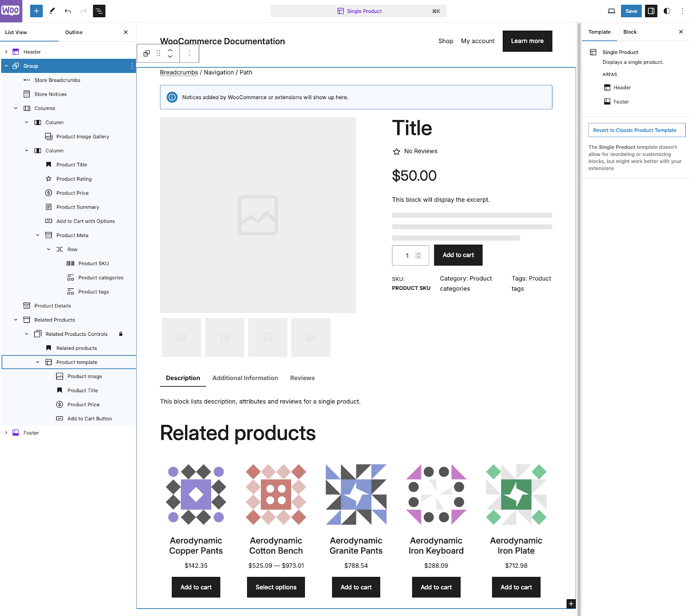Toggle the Settings sidebar icon
690x616 pixels.
point(650,11)
